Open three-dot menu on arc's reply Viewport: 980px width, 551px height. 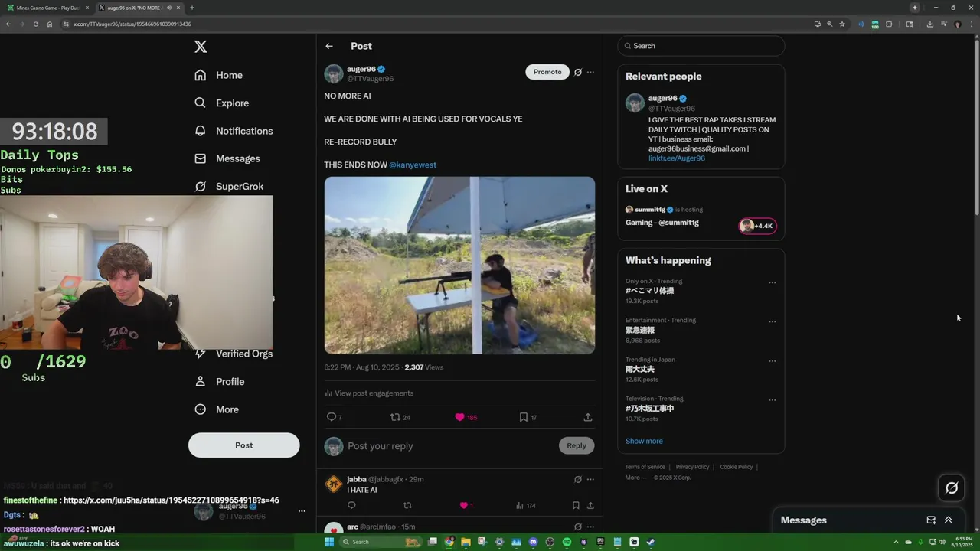[x=590, y=527]
